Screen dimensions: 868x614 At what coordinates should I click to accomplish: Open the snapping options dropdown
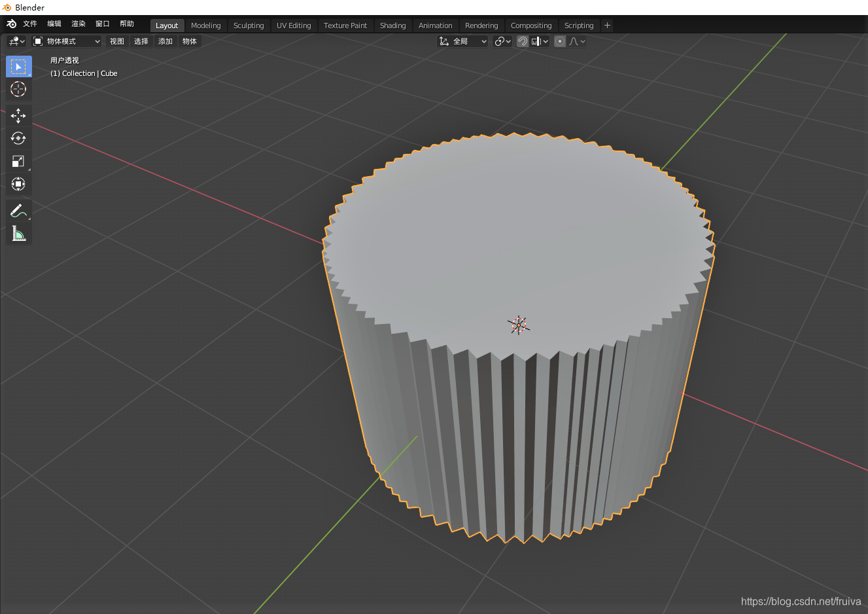pos(540,41)
